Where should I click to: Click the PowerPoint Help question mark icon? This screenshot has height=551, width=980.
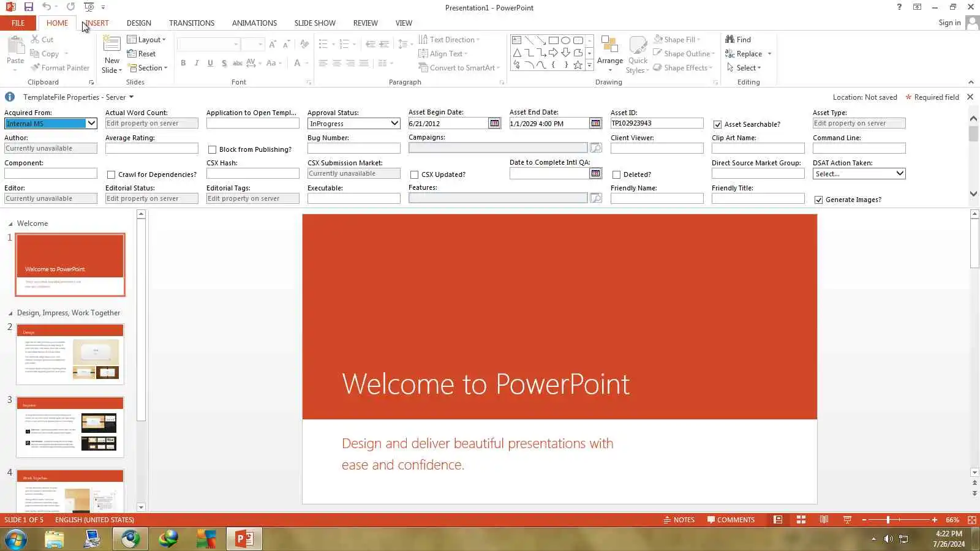tap(899, 7)
